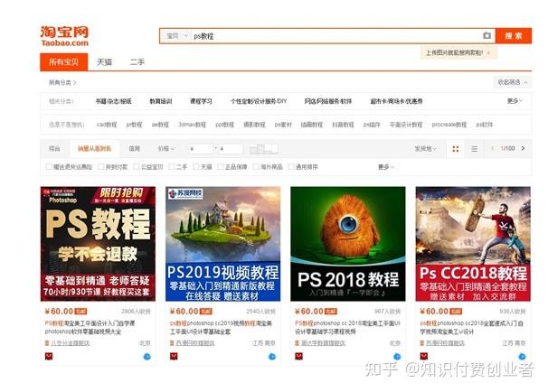Screen dimensions: 548x392
Task: Open 书籍/杂志/报纸 related category
Action: (114, 101)
